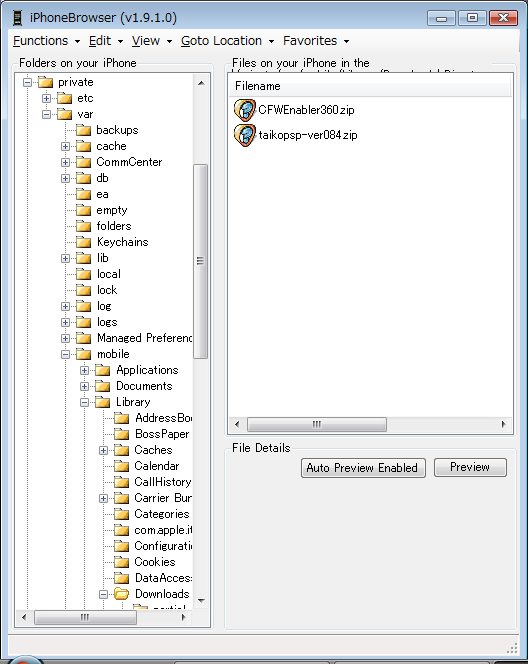
Task: Open the View menu
Action: 152,41
